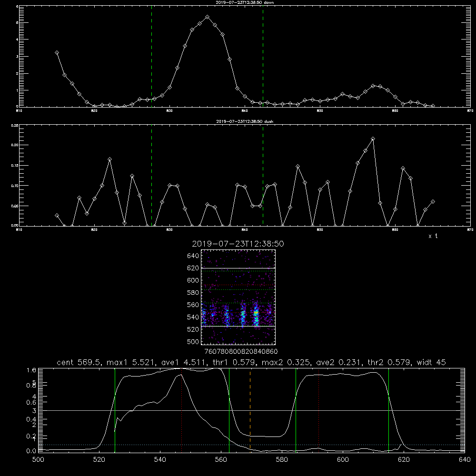
Task: Click the timestamp title above the spectrogram image
Action: (x=238, y=244)
